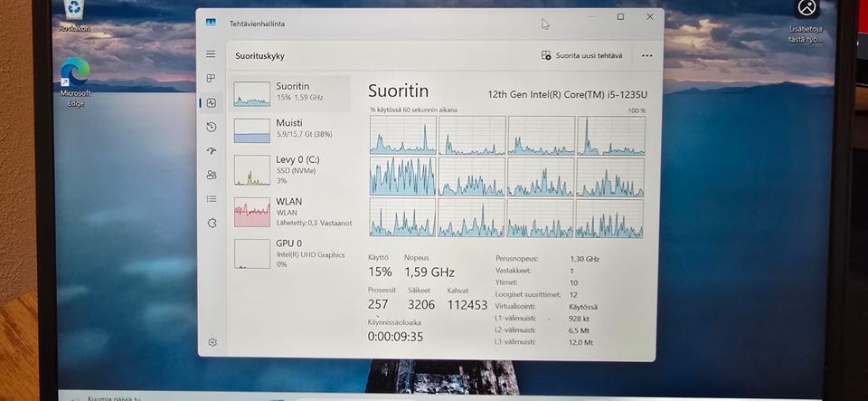Click the Suoritin mini usage graph thumbnail
Viewport: 868px width, 401px height.
coord(252,94)
